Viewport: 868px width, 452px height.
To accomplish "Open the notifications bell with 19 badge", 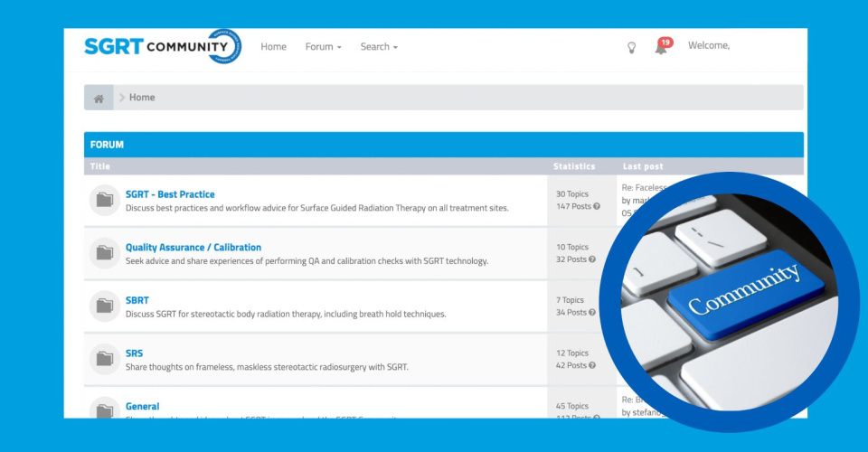I will (x=661, y=48).
